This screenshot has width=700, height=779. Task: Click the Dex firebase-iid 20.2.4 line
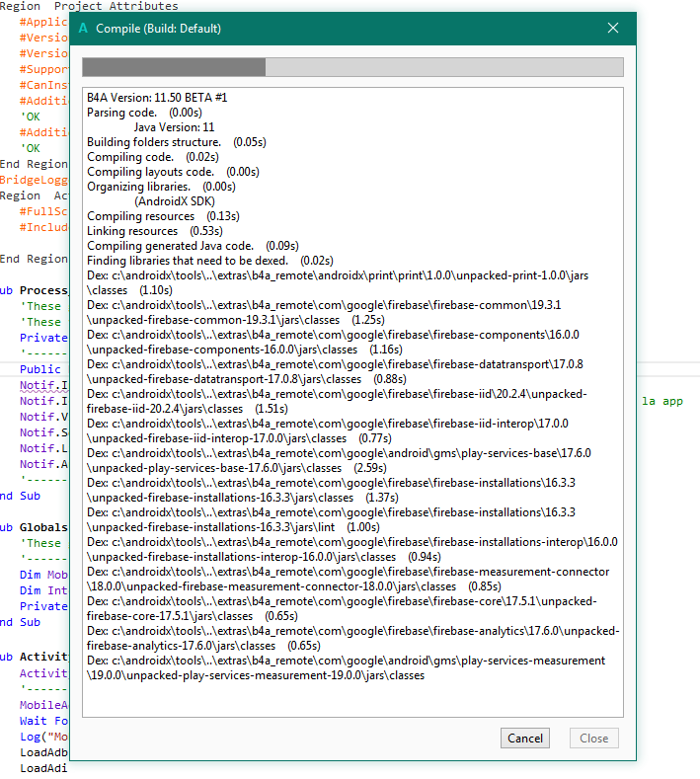[337, 401]
